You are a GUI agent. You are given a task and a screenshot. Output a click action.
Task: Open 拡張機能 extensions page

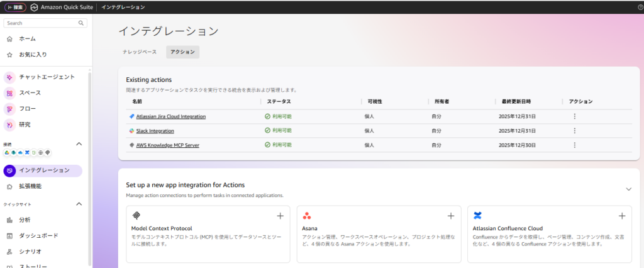click(x=30, y=186)
